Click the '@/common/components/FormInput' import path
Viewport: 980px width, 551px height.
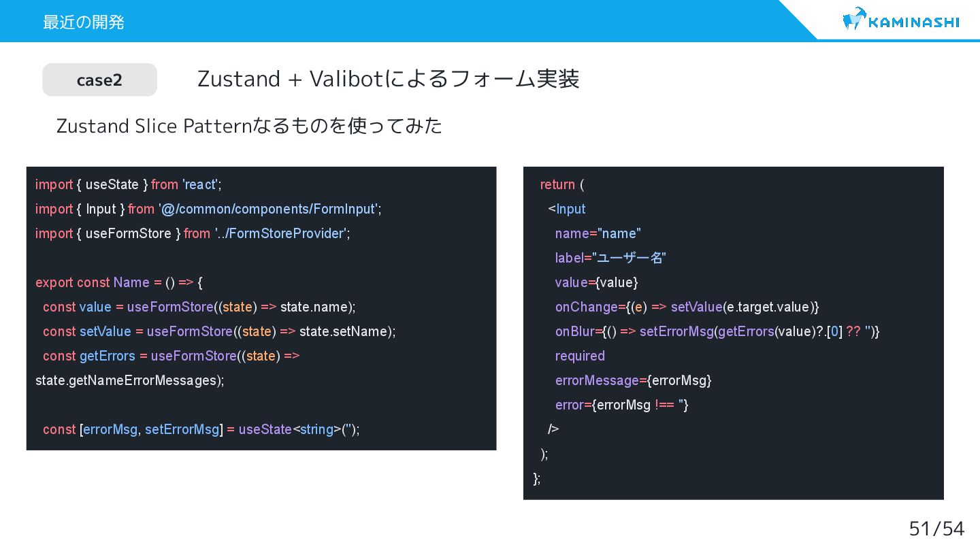point(269,209)
